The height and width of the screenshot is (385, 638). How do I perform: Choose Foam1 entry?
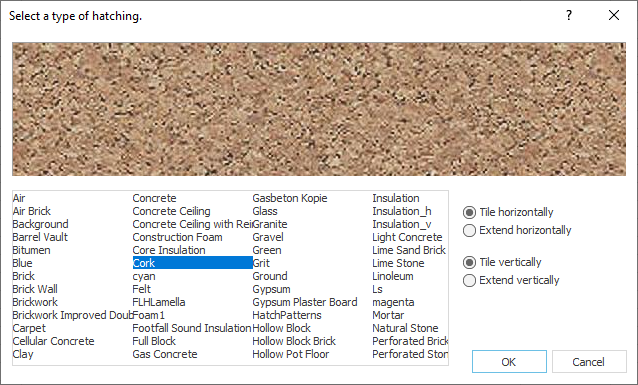tap(149, 315)
